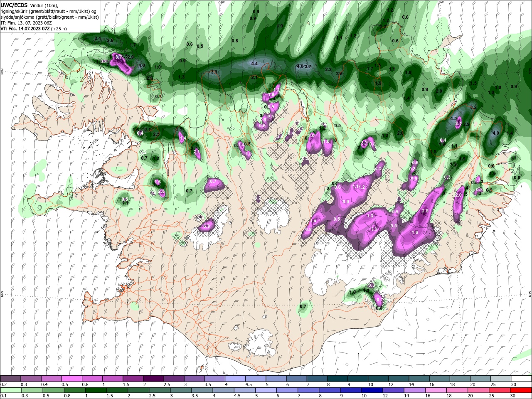Select the dark teal snow swatch at 8
532x399 pixels.
[337, 379]
